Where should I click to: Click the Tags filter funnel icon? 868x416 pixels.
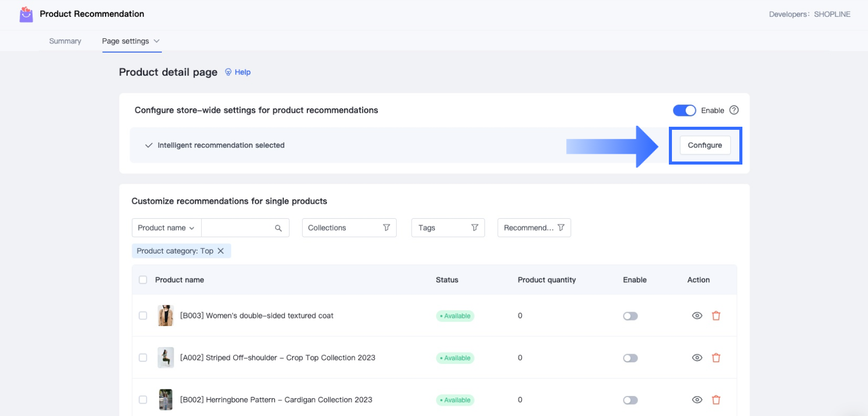(475, 227)
